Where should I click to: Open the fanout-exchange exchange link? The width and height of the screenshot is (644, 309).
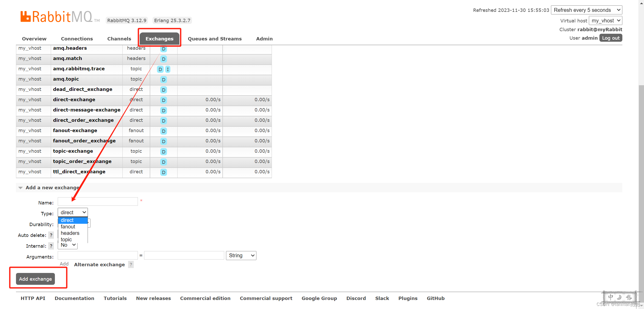click(75, 130)
